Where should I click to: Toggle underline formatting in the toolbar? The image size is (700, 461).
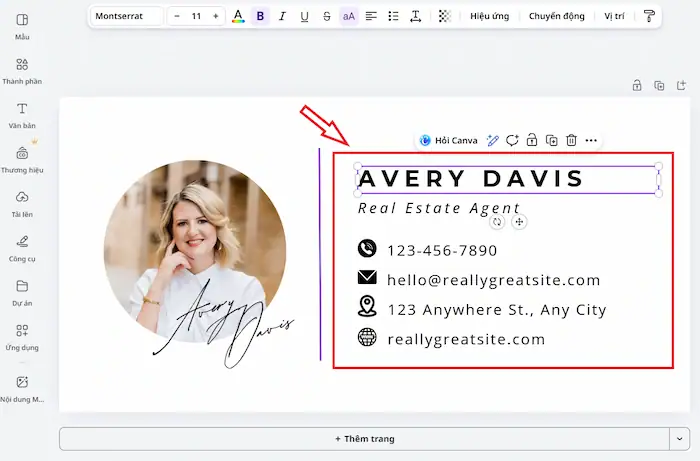(304, 16)
